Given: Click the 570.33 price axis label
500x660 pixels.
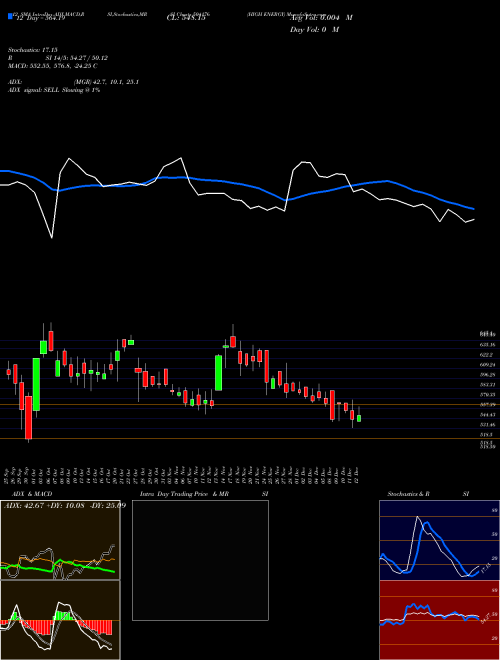Looking at the screenshot, I should (x=487, y=395).
